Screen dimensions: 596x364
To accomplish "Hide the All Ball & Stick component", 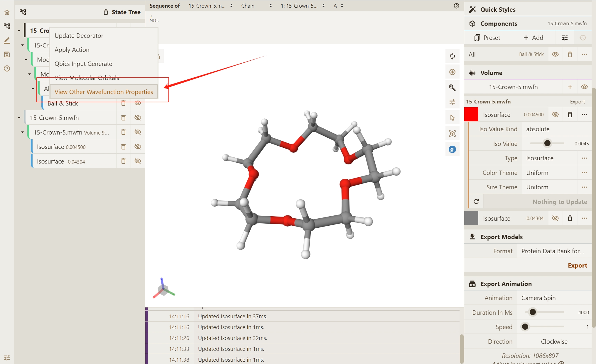I will 555,55.
